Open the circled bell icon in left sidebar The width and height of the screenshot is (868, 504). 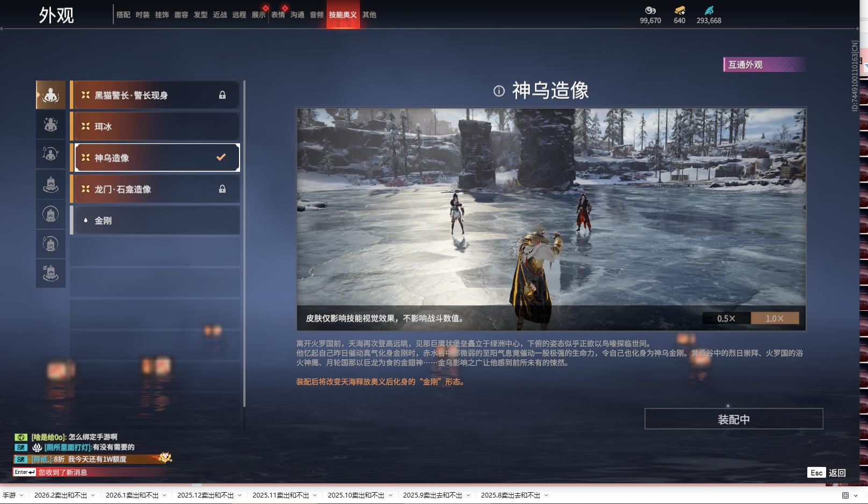point(50,214)
